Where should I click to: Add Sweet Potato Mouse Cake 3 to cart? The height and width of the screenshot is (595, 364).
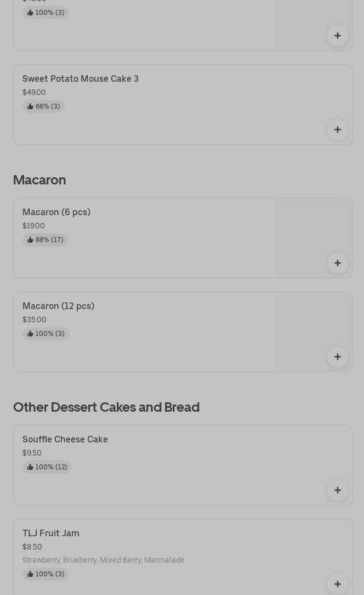337,130
